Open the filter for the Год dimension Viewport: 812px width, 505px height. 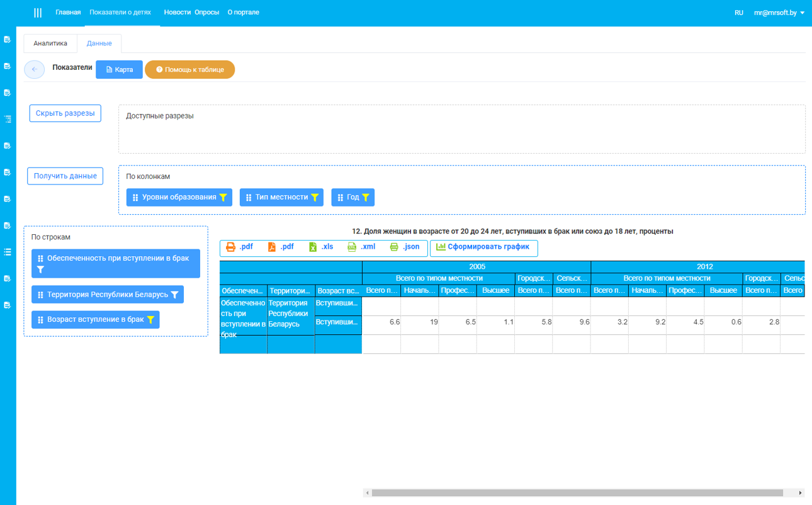[x=366, y=198]
